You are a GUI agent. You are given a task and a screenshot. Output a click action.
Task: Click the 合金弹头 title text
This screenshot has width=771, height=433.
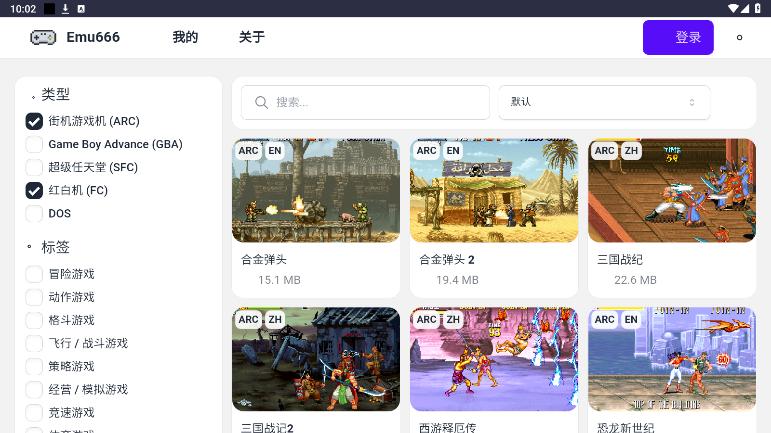pyautogui.click(x=264, y=260)
